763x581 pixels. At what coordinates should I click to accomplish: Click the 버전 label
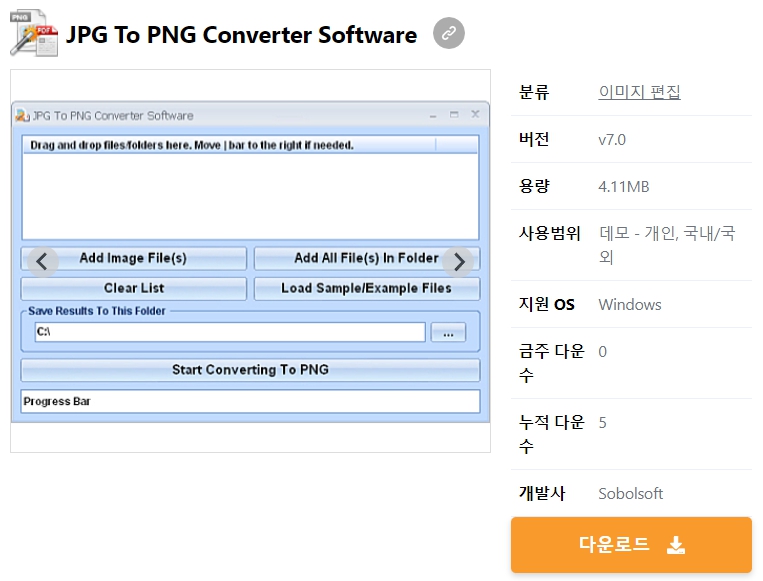(x=534, y=139)
